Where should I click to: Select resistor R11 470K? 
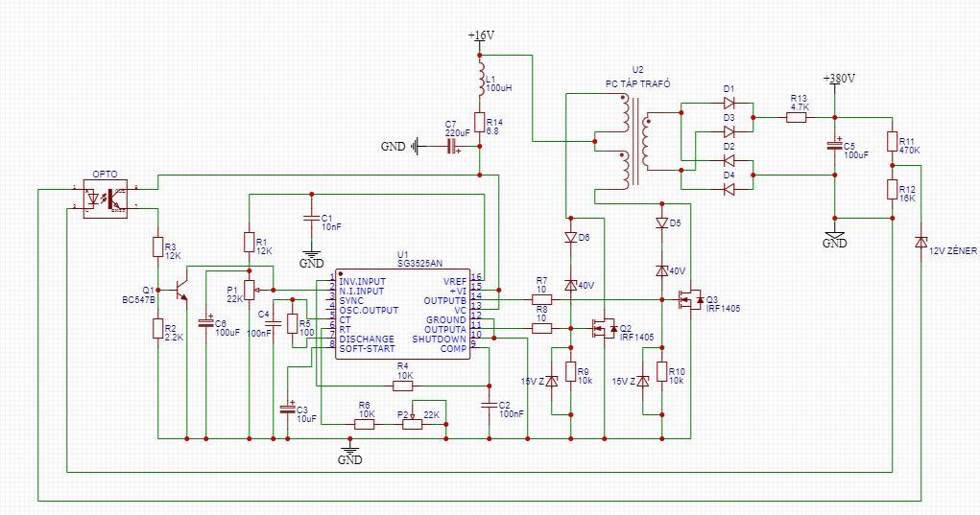pos(893,142)
